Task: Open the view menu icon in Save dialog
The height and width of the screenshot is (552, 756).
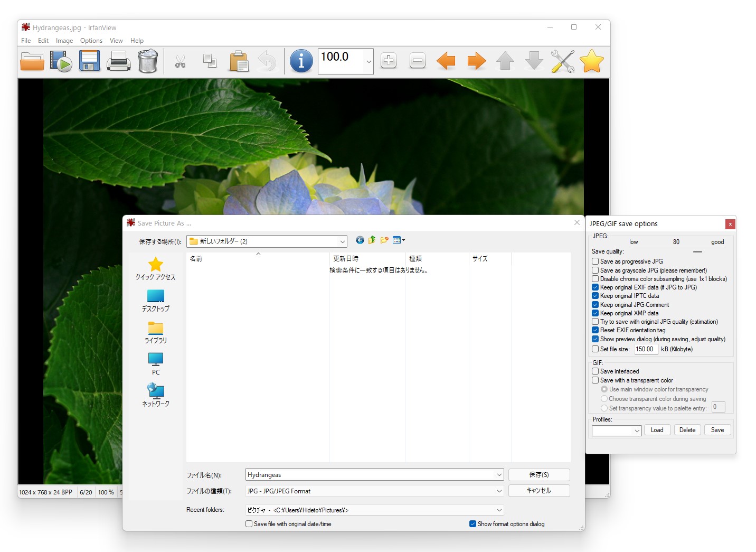Action: click(x=399, y=240)
